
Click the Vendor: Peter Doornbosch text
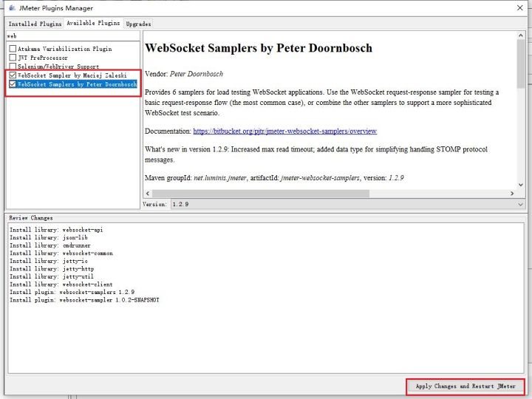point(184,74)
